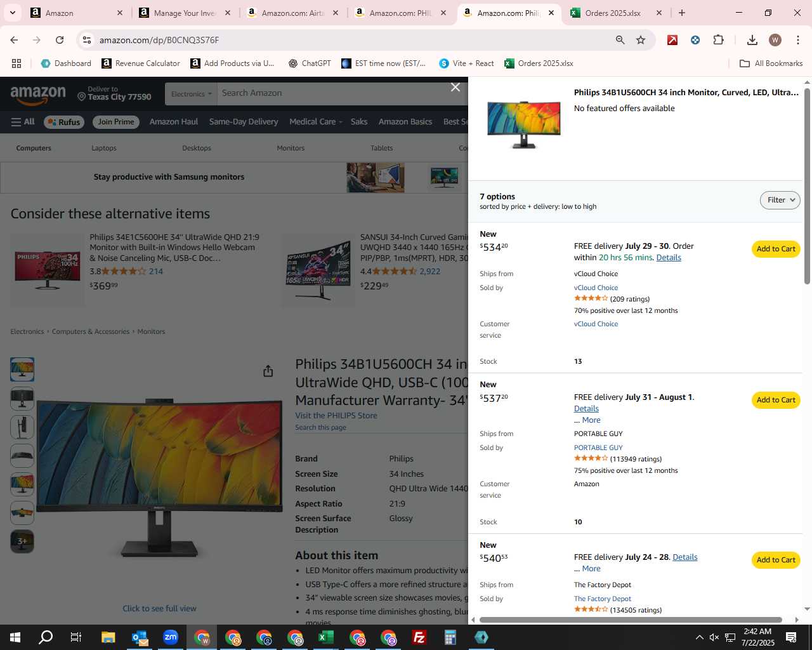Image resolution: width=812 pixels, height=650 pixels.
Task: Open the Electronics search category dropdown
Action: pyautogui.click(x=191, y=94)
